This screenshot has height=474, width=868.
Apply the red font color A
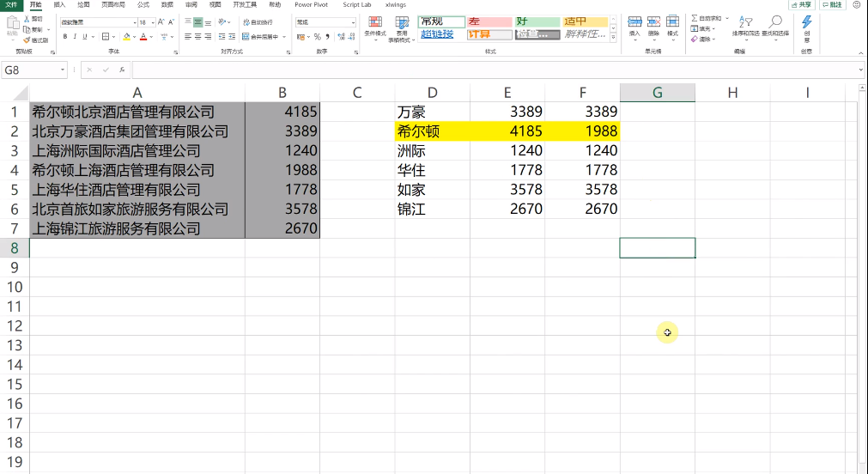tap(143, 37)
